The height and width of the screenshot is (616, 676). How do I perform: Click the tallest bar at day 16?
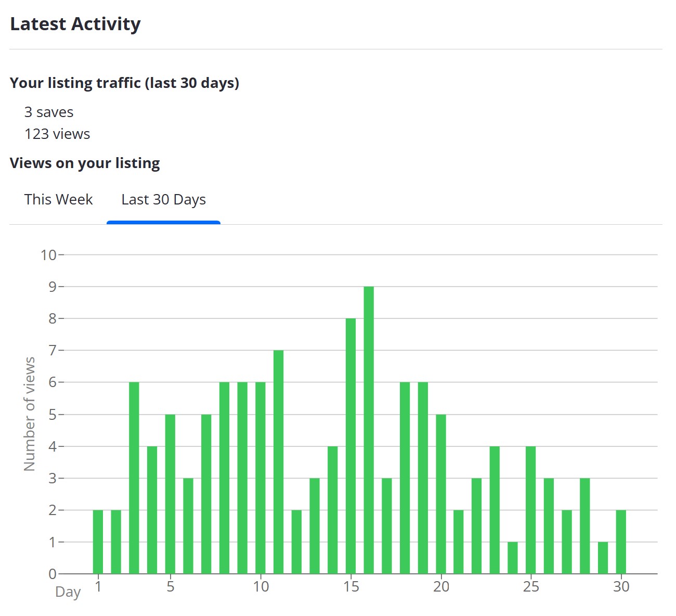pyautogui.click(x=369, y=430)
